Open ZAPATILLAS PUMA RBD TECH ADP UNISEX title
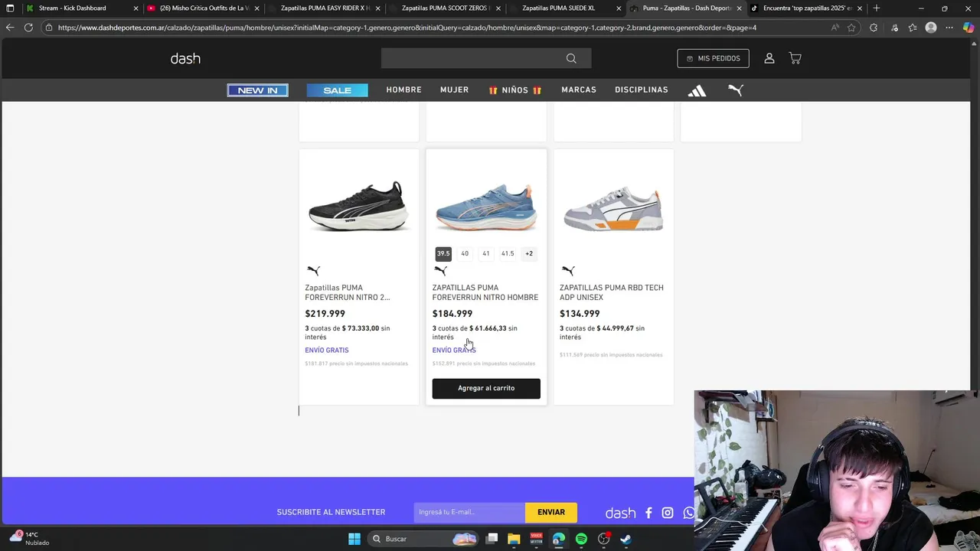 612,292
